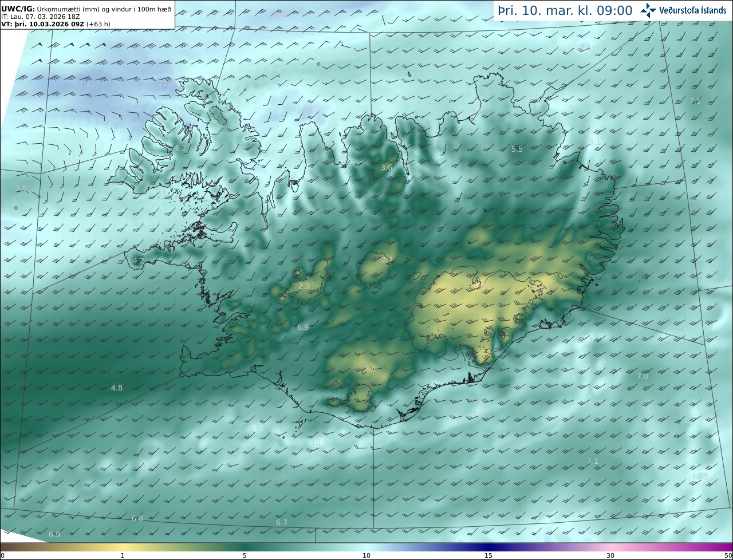The width and height of the screenshot is (733, 560).
Task: Select the 'Veðurstofa Íslands' logo text
Action: (x=693, y=10)
